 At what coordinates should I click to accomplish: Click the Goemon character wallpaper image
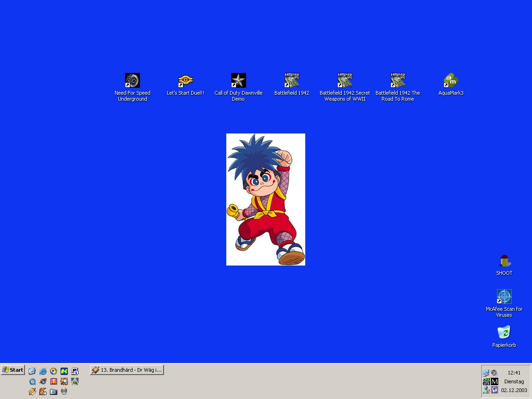pos(266,199)
